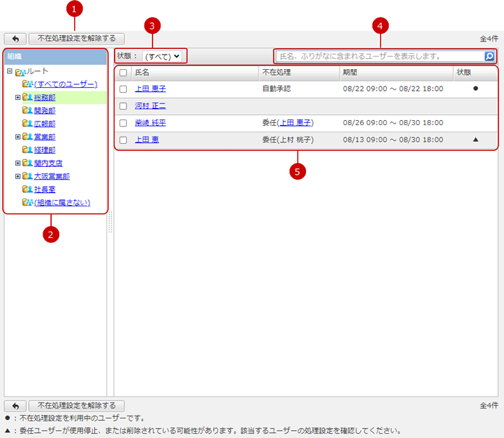
Task: Select the 関内支店 organization link
Action: [x=48, y=163]
